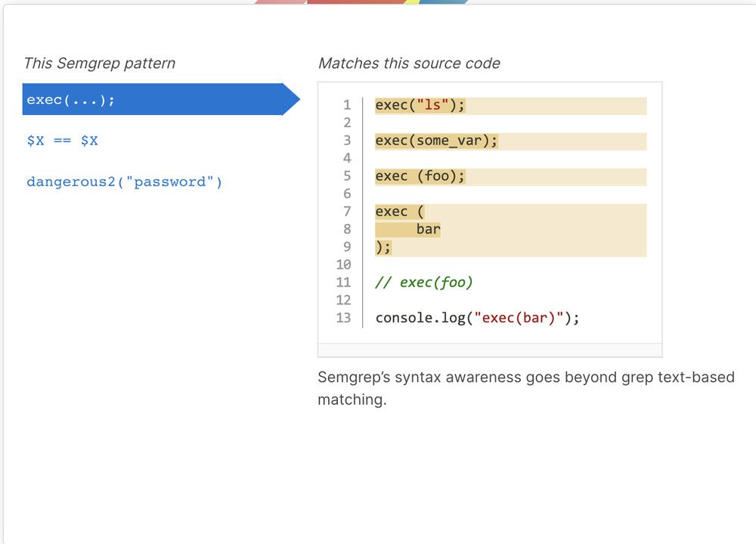This screenshot has height=544, width=756.
Task: Click code line exec(some_var);
Action: [x=436, y=141]
